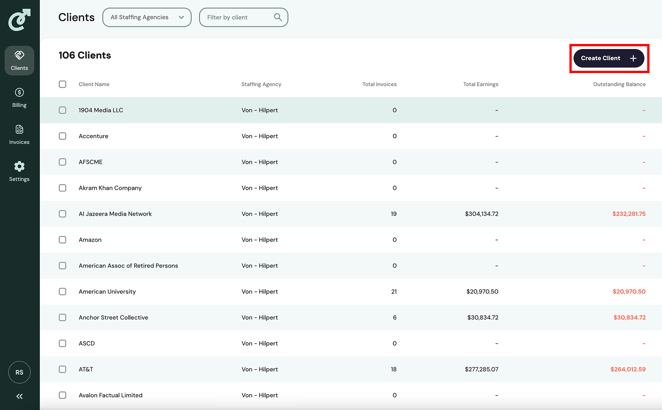Tick the Amazon row checkbox
Viewport: 662px width, 410px height.
(x=62, y=240)
